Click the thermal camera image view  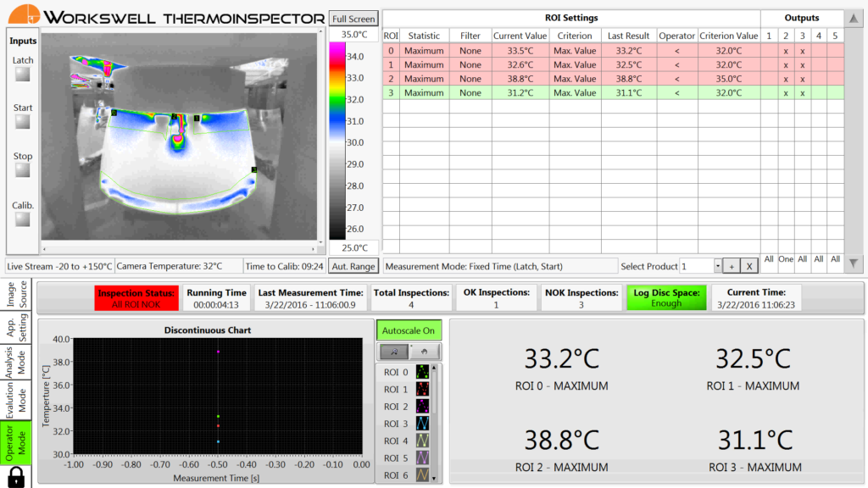pyautogui.click(x=179, y=136)
